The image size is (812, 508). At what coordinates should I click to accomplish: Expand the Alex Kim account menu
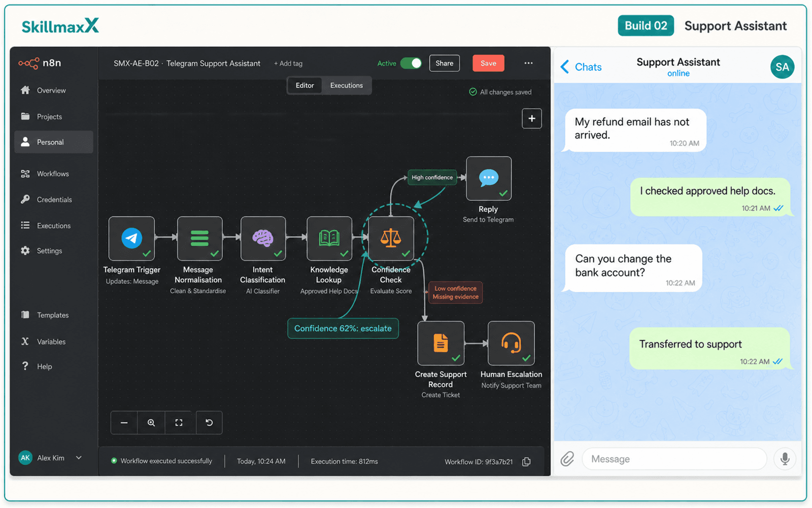pyautogui.click(x=50, y=458)
